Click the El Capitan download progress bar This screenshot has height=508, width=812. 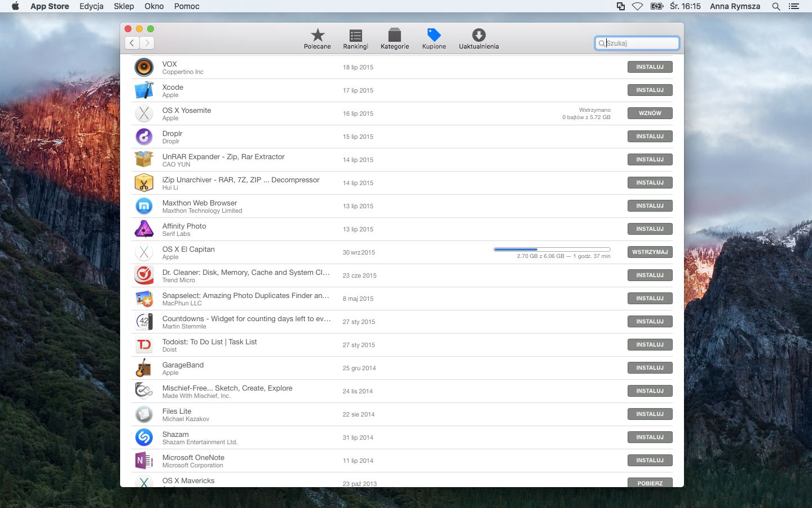[x=552, y=249]
